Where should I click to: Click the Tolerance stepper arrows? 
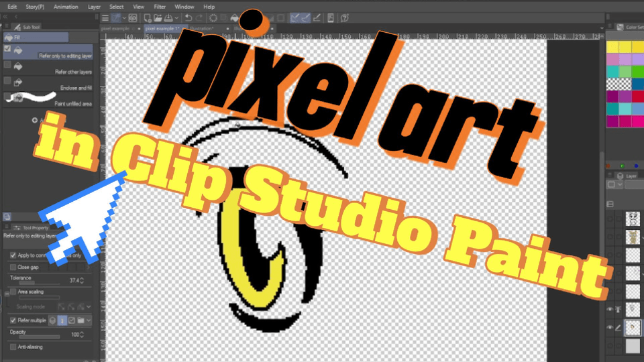pos(82,280)
